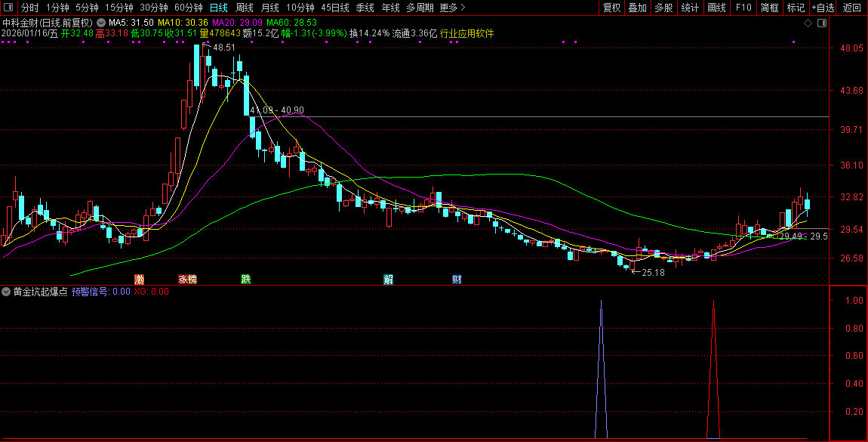The height and width of the screenshot is (442, 868).
Task: Open the red 涨榜 event marker
Action: pyautogui.click(x=187, y=280)
